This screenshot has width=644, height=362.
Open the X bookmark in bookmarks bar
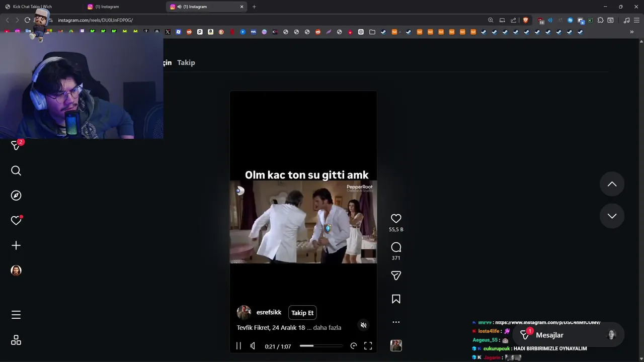(x=168, y=32)
